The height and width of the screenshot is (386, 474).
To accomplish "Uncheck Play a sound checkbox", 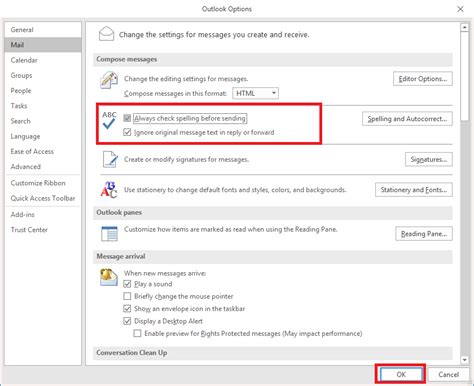I will (x=127, y=284).
